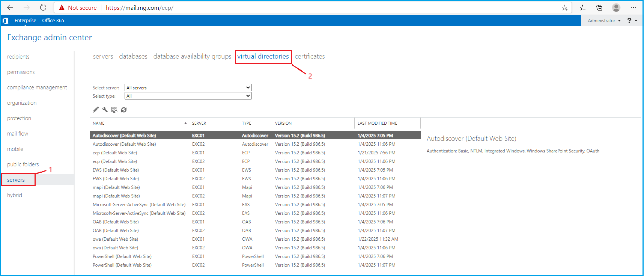
Task: Open browser Collections icon
Action: [x=599, y=8]
